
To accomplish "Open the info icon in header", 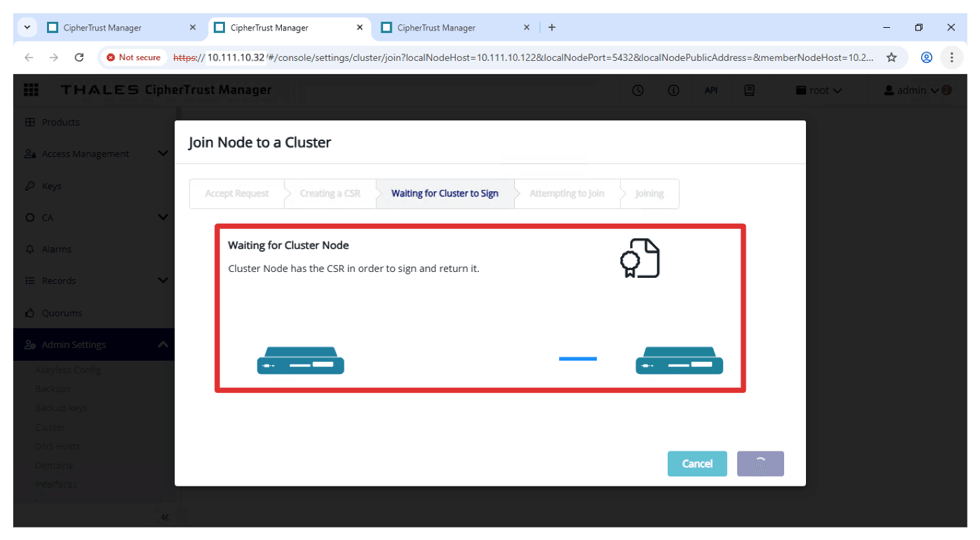I will pos(674,91).
